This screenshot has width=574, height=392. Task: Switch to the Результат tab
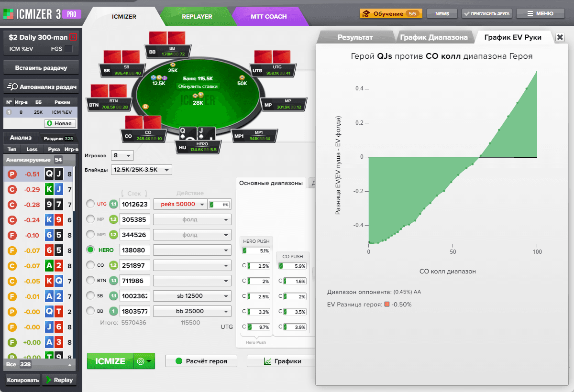pos(355,37)
